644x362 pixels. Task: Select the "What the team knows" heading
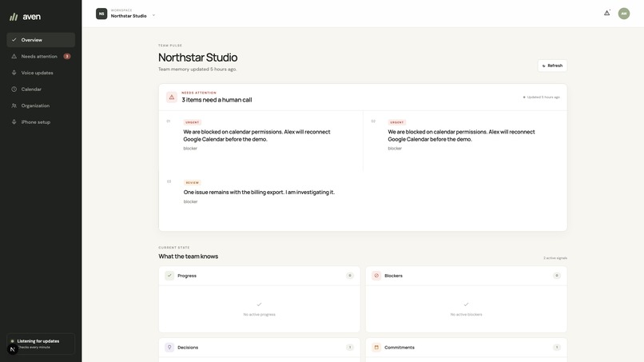[x=188, y=257]
